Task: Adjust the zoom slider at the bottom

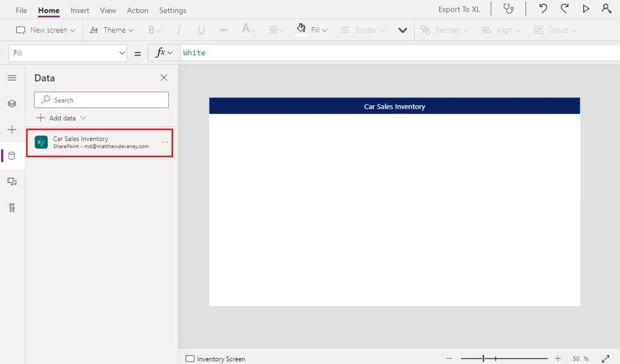Action: coord(484,358)
